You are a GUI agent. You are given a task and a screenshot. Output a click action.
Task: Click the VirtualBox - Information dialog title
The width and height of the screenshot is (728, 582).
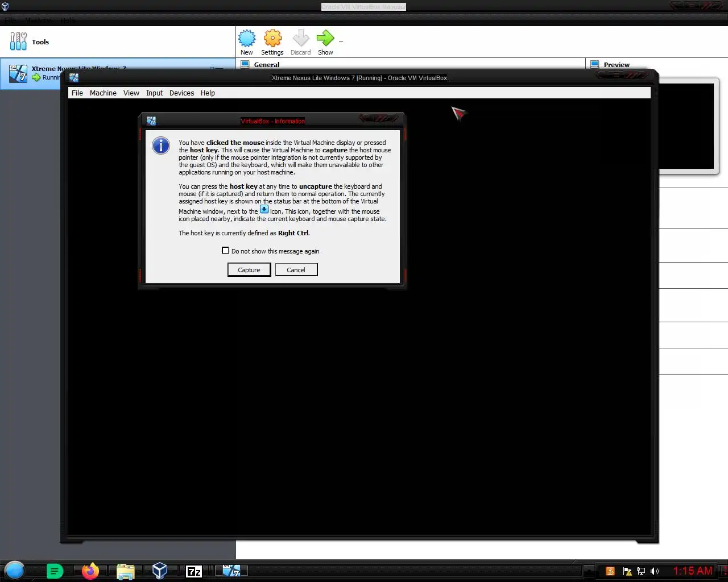pyautogui.click(x=272, y=121)
